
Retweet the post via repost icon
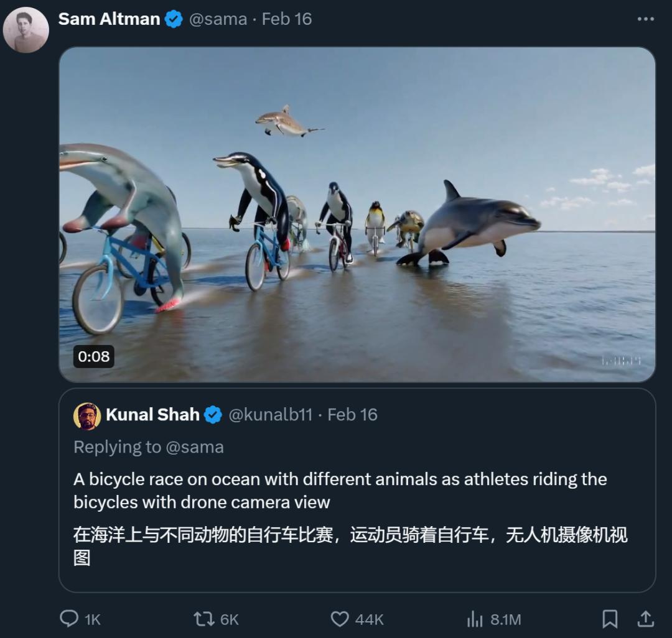click(x=204, y=619)
